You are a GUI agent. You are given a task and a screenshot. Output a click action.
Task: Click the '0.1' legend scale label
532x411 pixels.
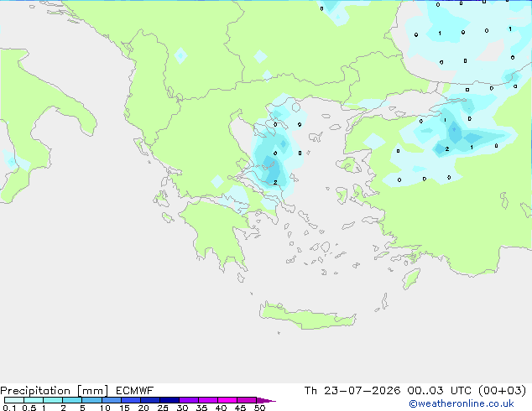(9, 408)
